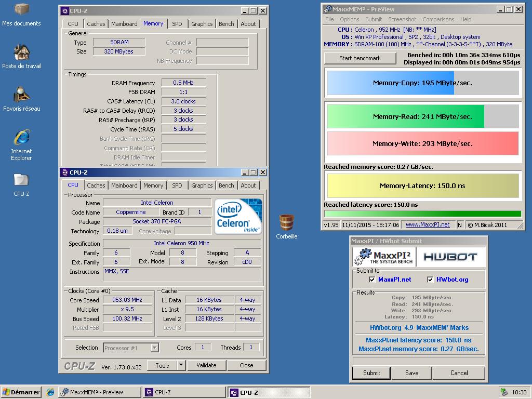Click the Memory-Copy result bar
The image size is (532, 399).
click(x=423, y=83)
